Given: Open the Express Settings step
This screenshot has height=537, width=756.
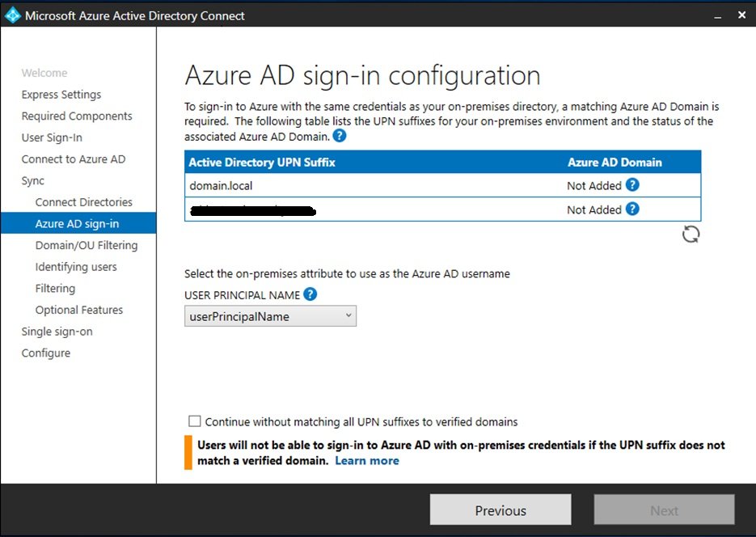Looking at the screenshot, I should [x=61, y=95].
